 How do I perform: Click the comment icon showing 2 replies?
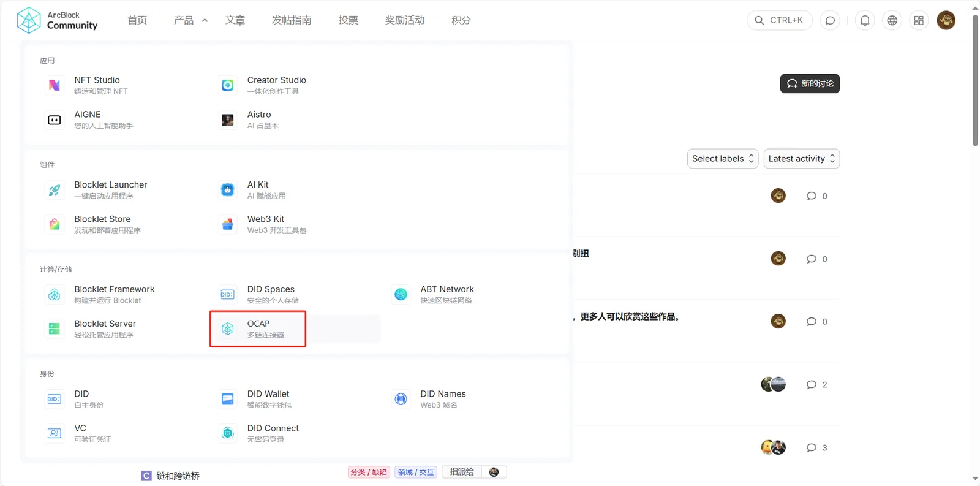click(812, 385)
